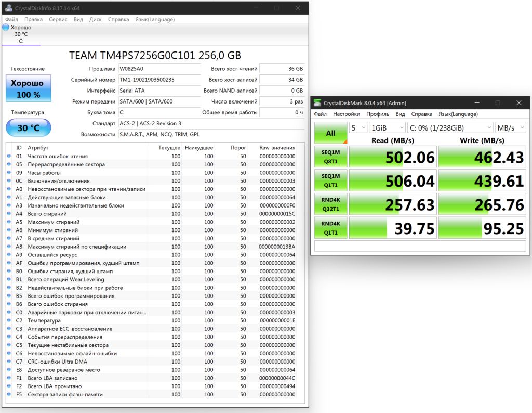Select the blue status orb for drive C:
The height and width of the screenshot is (413, 532).
pos(6,27)
